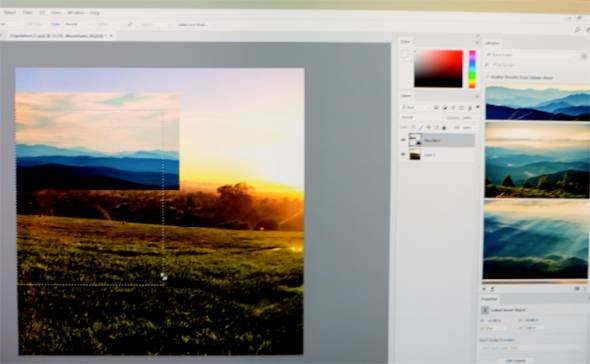This screenshot has height=364, width=590.
Task: Open the Color panel options menu
Action: pos(477,43)
